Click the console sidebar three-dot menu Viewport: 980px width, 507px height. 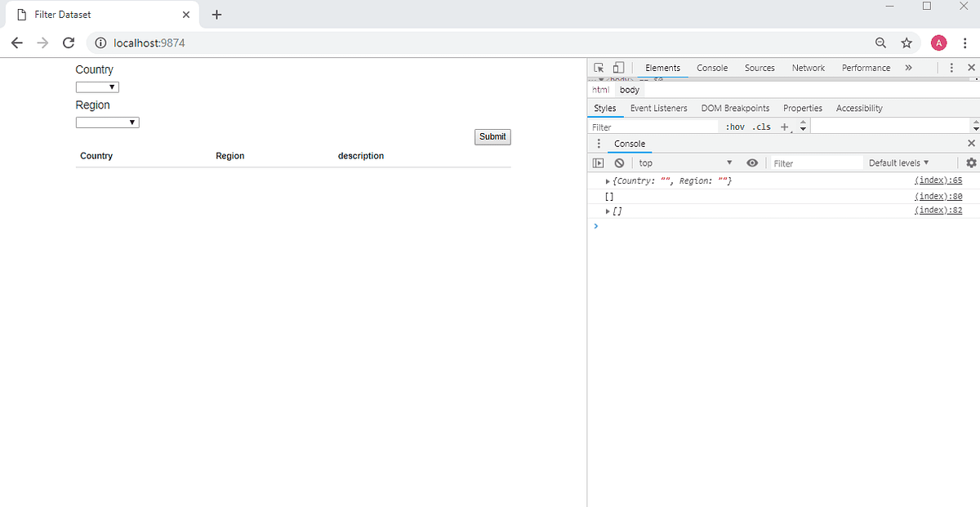[x=599, y=144]
